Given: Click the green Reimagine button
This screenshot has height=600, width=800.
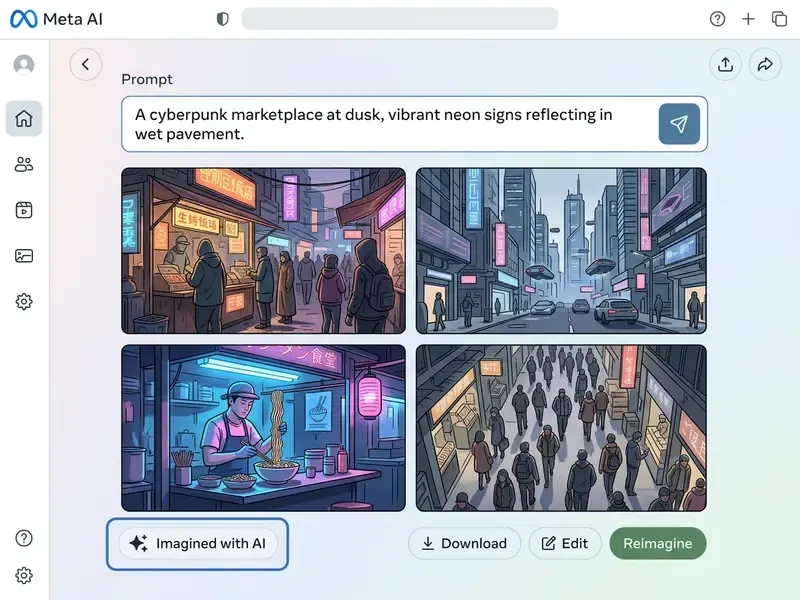Looking at the screenshot, I should 658,543.
